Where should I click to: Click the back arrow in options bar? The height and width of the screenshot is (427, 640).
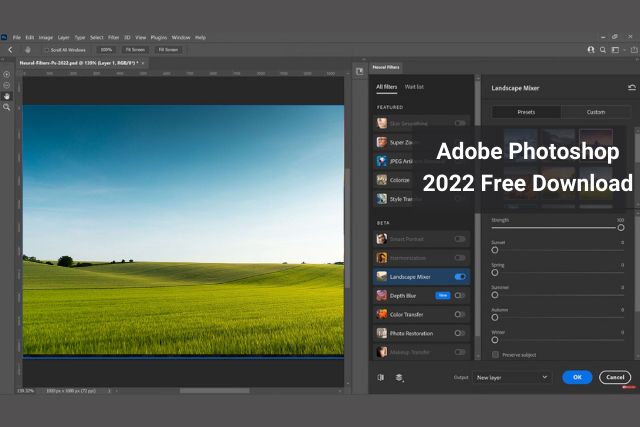[10, 50]
